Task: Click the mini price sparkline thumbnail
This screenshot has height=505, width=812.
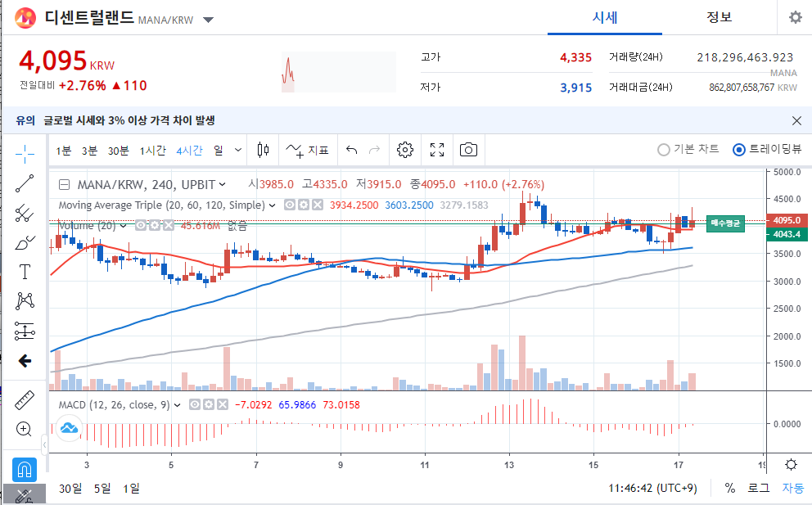Action: 339,72
